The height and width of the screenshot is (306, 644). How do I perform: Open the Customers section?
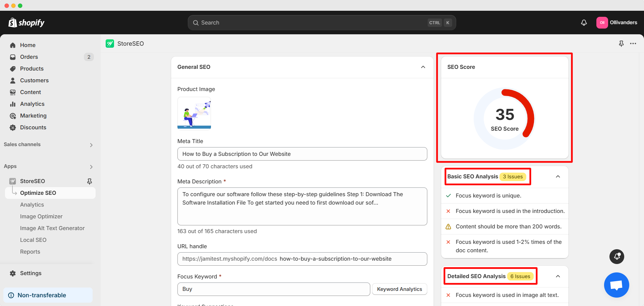[x=34, y=80]
